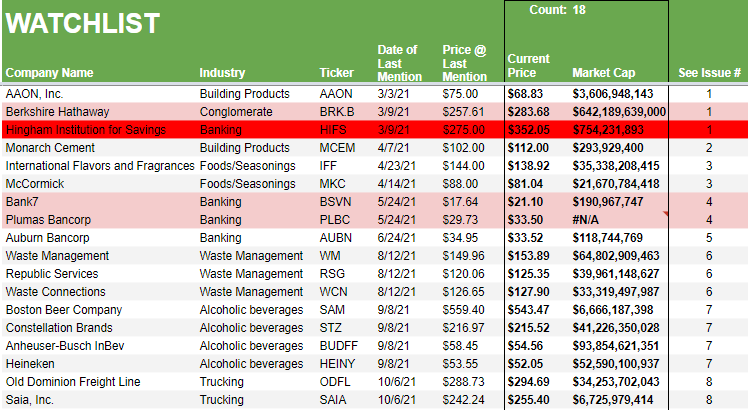
Task: Click the MCEM ticker cell
Action: point(337,148)
